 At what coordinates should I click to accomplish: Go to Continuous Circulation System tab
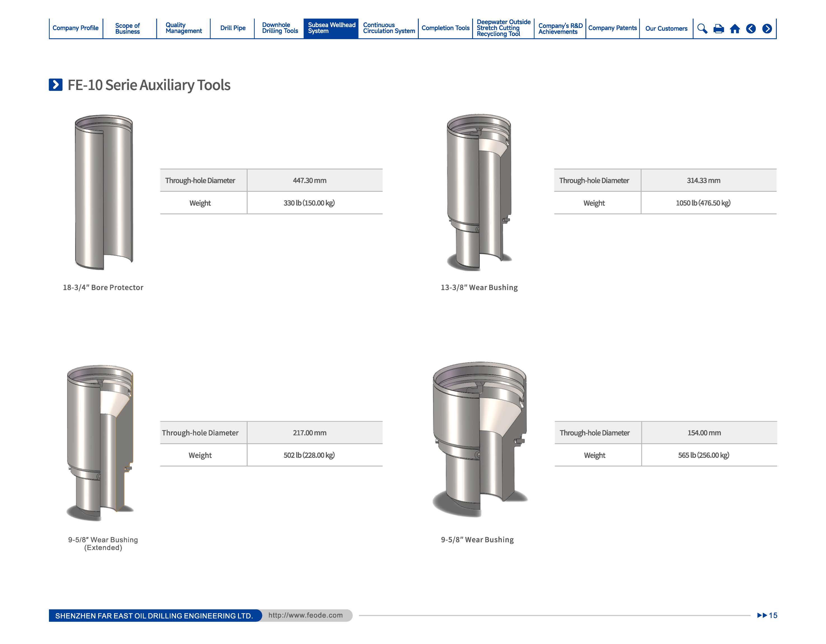pos(389,28)
